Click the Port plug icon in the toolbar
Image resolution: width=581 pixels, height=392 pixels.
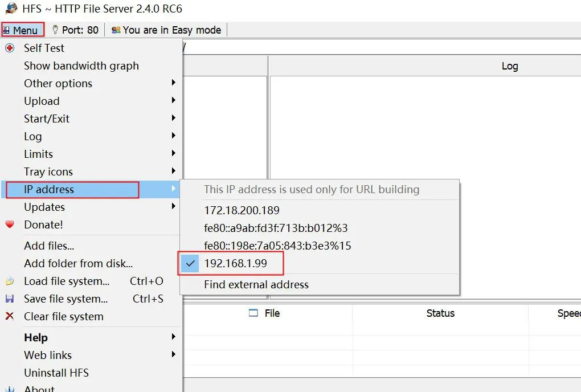click(x=54, y=30)
